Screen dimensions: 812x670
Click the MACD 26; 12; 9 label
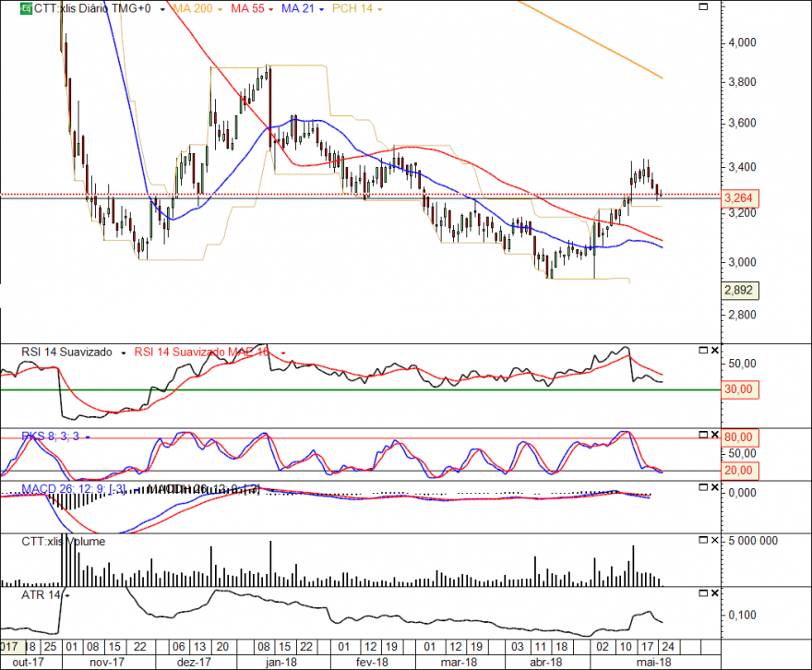pos(73,489)
